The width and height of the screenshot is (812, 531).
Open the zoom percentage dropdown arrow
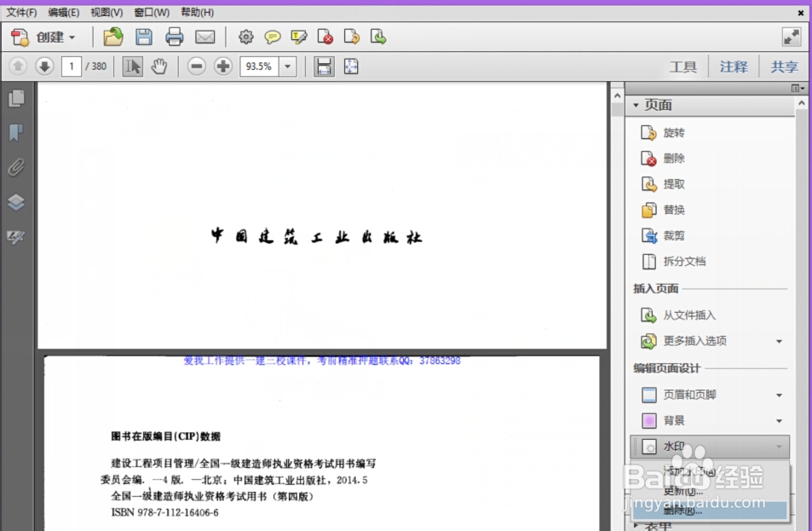click(x=287, y=66)
